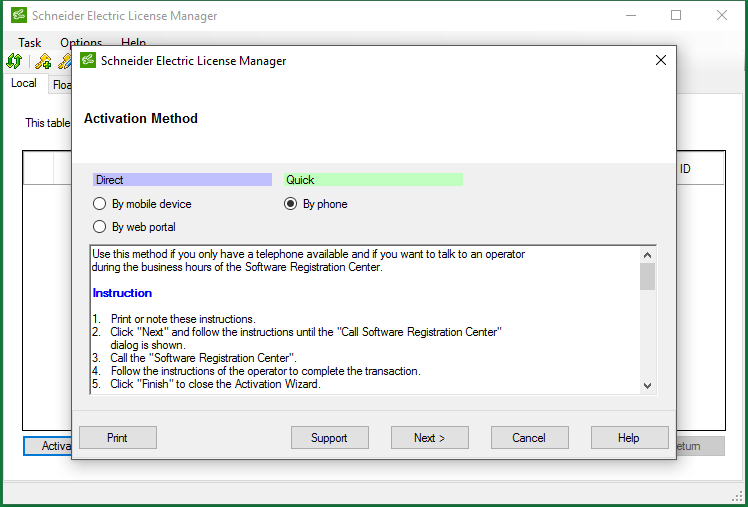Screen dimensions: 748x507
Task: Click the Support button
Action: coord(330,437)
